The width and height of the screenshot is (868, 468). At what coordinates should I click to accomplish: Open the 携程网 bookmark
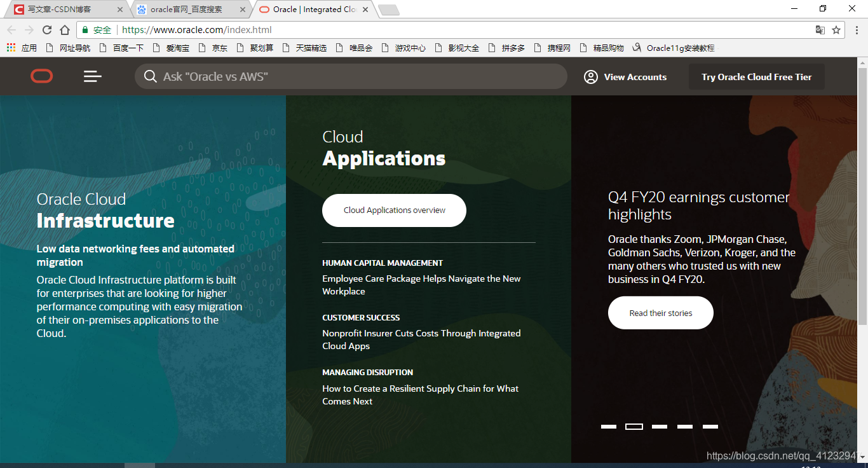coord(553,48)
